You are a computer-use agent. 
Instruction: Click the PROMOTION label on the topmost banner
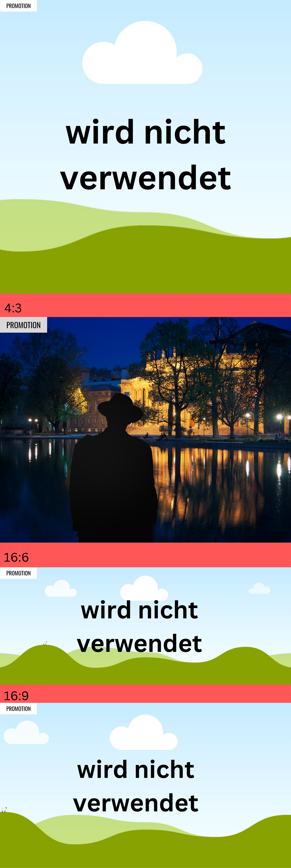(x=19, y=6)
